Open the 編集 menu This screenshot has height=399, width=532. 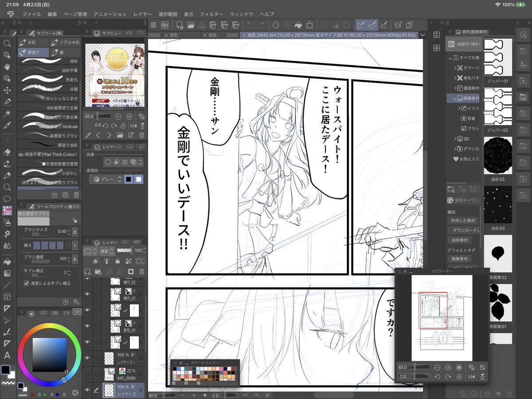(52, 14)
